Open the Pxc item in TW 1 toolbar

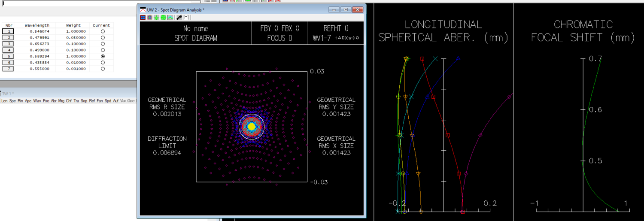tap(46, 101)
